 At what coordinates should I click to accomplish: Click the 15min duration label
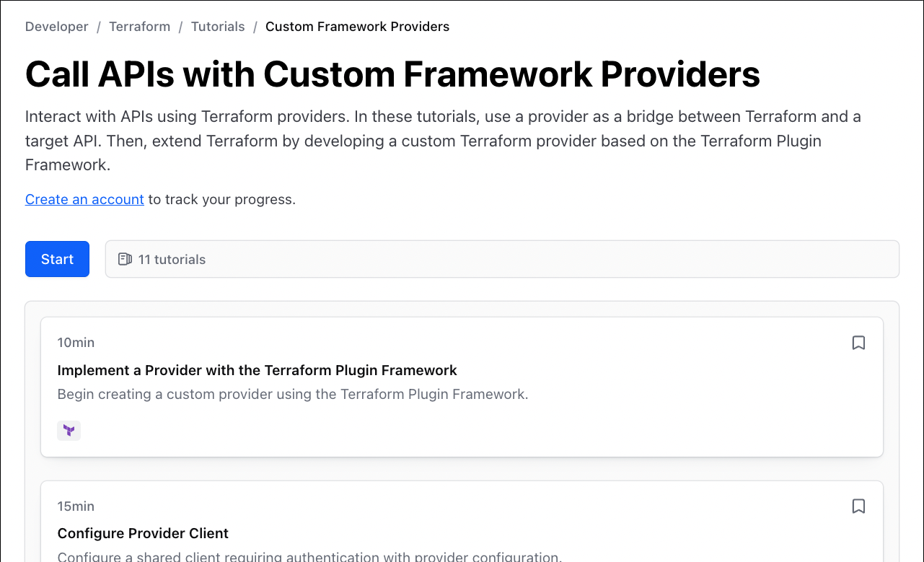pos(76,506)
